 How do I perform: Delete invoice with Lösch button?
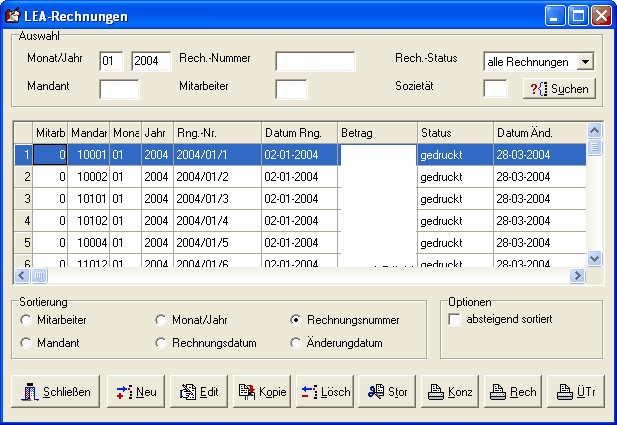[325, 392]
